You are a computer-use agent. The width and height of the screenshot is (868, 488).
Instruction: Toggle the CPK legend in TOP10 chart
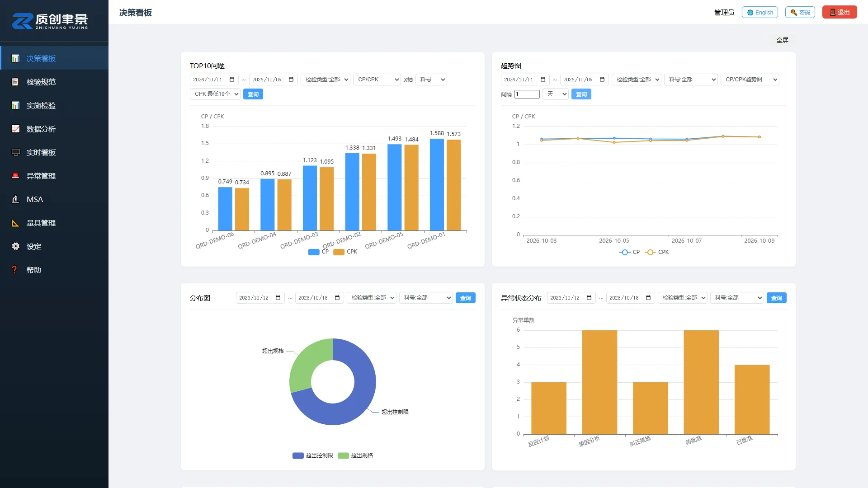pos(345,252)
